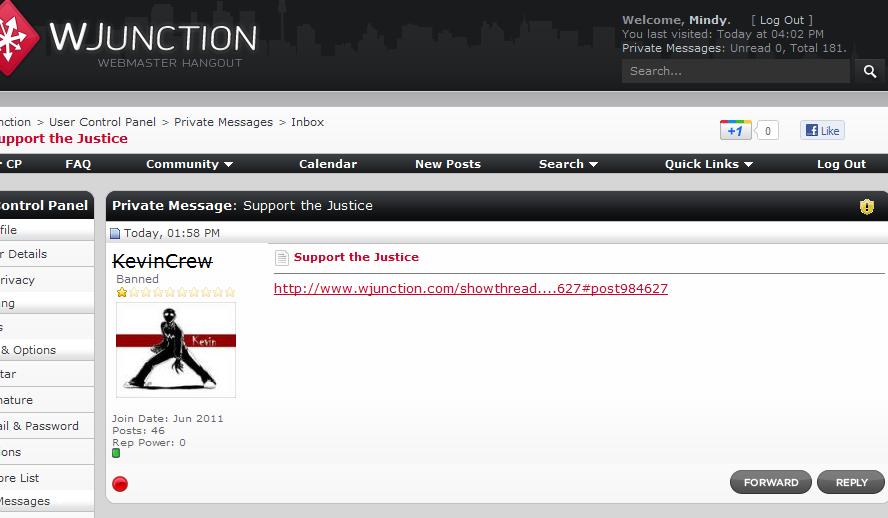This screenshot has width=888, height=518.
Task: Click the small post icon before date
Action: 115,234
